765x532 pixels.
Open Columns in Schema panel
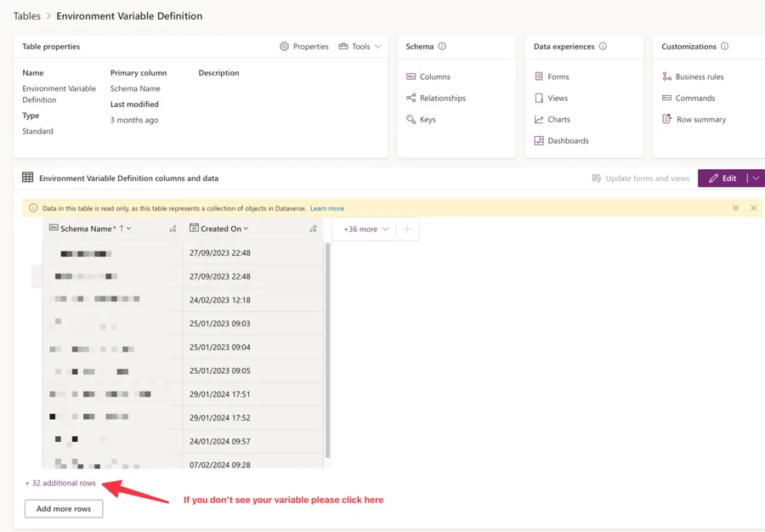point(434,76)
